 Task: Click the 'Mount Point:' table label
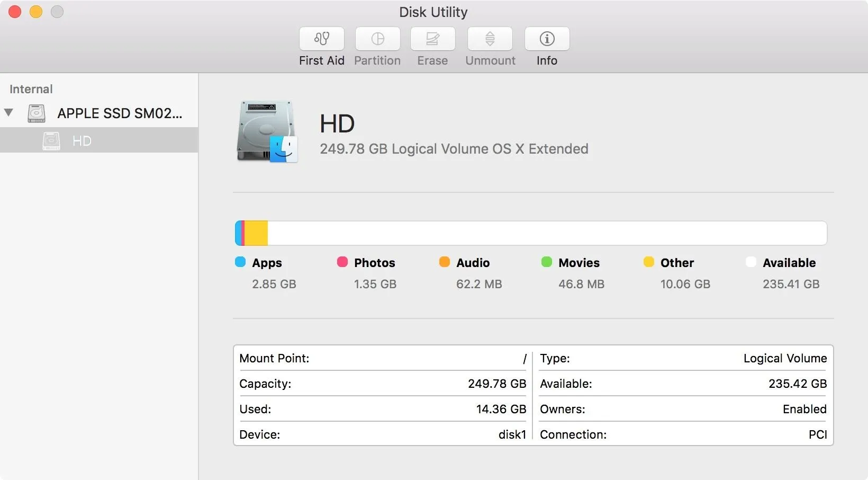pyautogui.click(x=274, y=358)
